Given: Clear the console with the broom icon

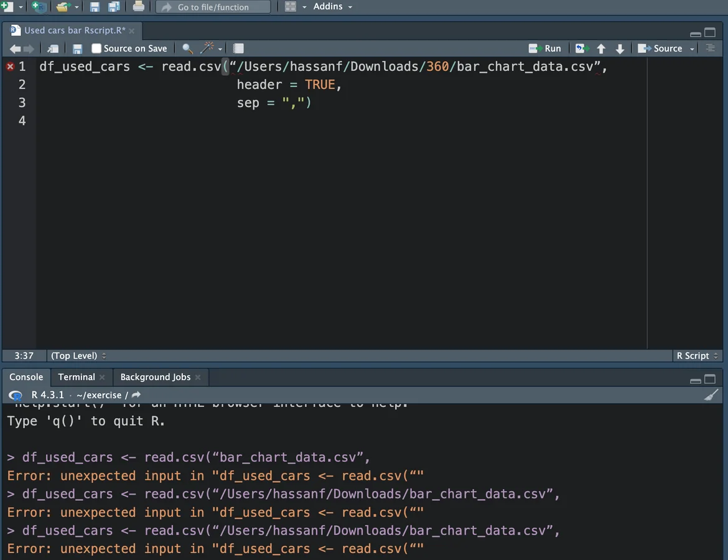Looking at the screenshot, I should pos(711,394).
